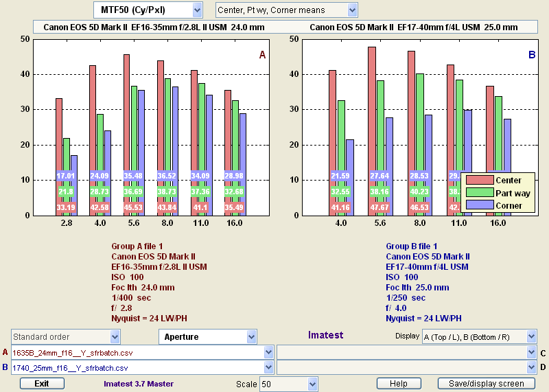
Task: Click value 43.84 in chart A
Action: (x=167, y=207)
